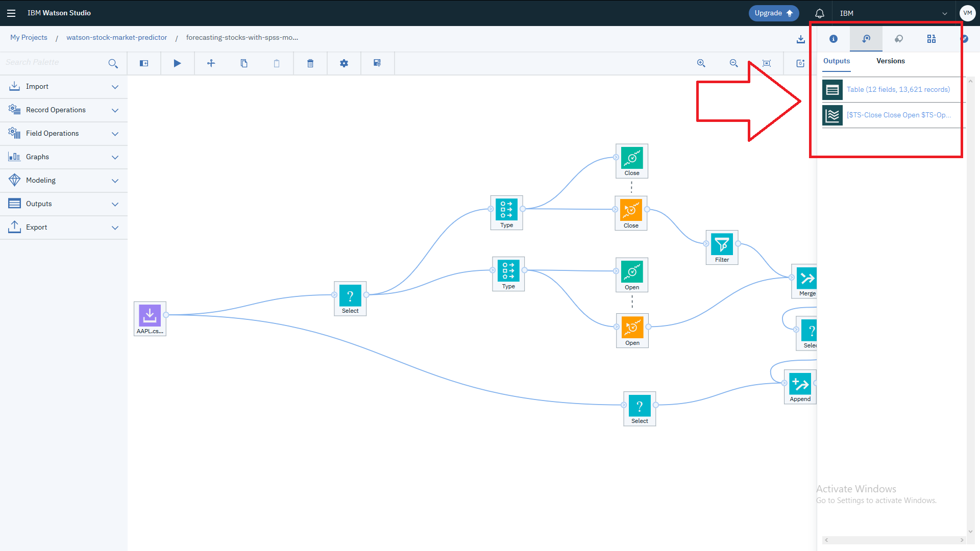The height and width of the screenshot is (551, 980).
Task: Open the Table 12 fields output link
Action: pyautogui.click(x=898, y=90)
